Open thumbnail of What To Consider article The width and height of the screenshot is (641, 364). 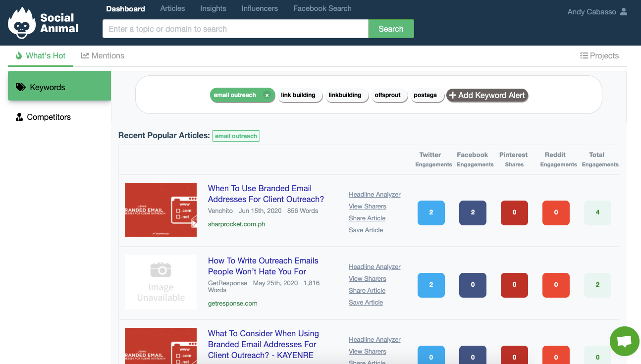click(x=160, y=346)
